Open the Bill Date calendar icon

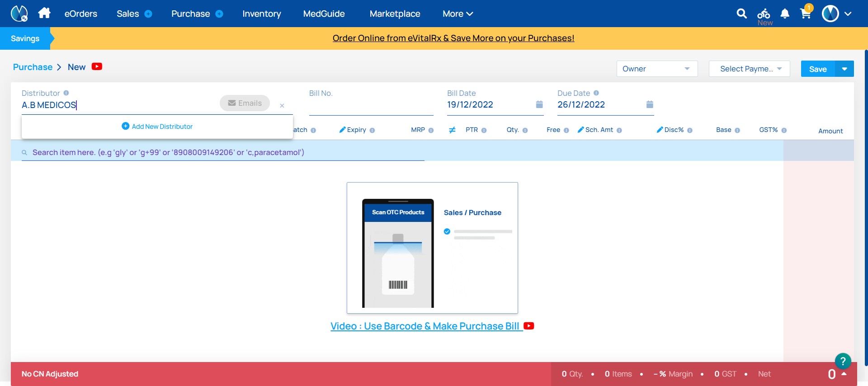(x=539, y=104)
